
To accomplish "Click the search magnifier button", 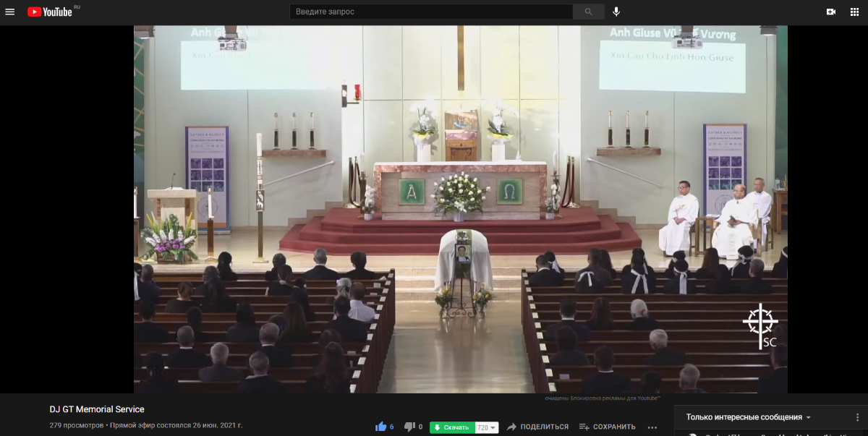I will click(588, 12).
